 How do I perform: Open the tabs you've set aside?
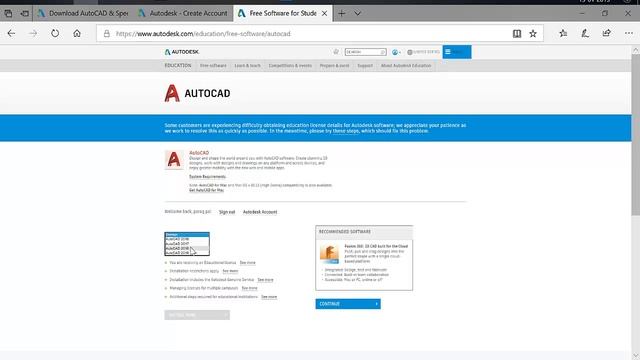(x=8, y=13)
